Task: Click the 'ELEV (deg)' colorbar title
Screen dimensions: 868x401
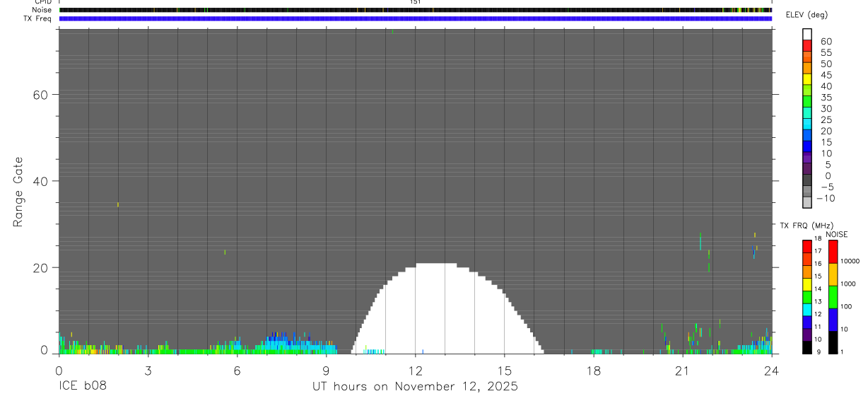Action: pyautogui.click(x=808, y=15)
